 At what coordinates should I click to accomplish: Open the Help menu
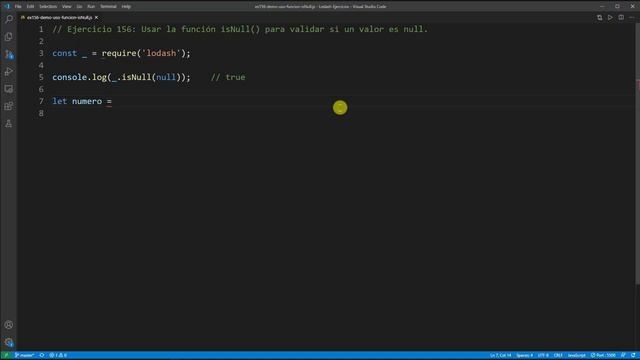click(x=126, y=7)
